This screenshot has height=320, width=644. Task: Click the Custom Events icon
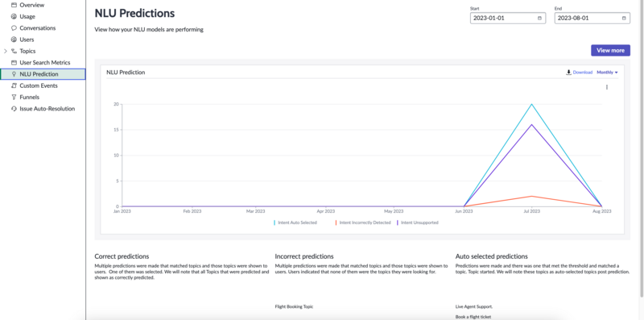click(14, 85)
